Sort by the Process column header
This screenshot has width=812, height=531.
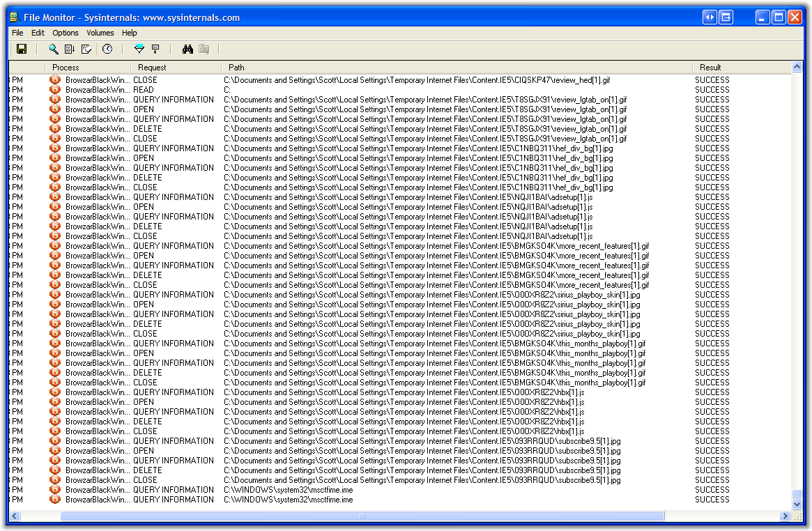[x=88, y=68]
